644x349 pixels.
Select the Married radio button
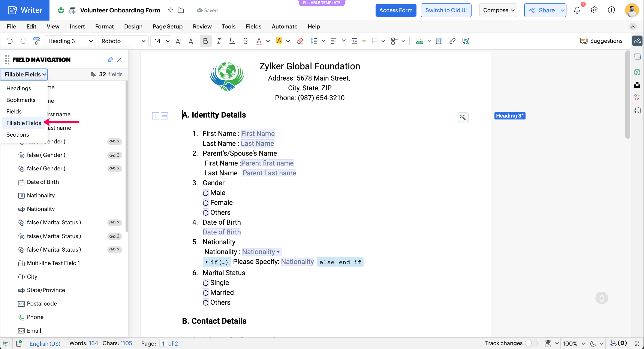[x=205, y=293]
